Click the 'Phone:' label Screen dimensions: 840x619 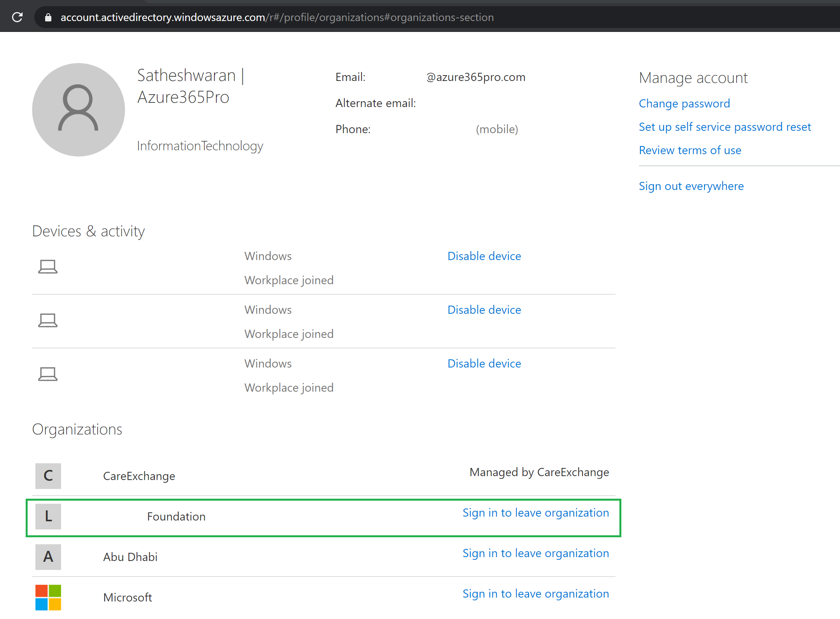click(x=353, y=129)
